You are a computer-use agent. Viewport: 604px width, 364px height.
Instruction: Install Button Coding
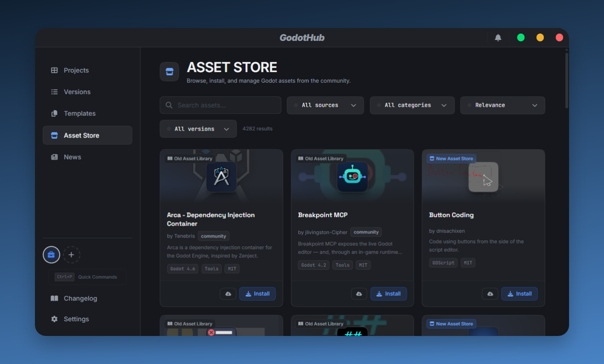[x=519, y=294]
